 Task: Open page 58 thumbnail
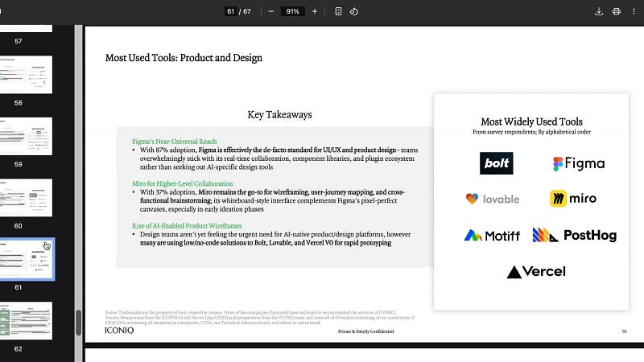tap(26, 75)
